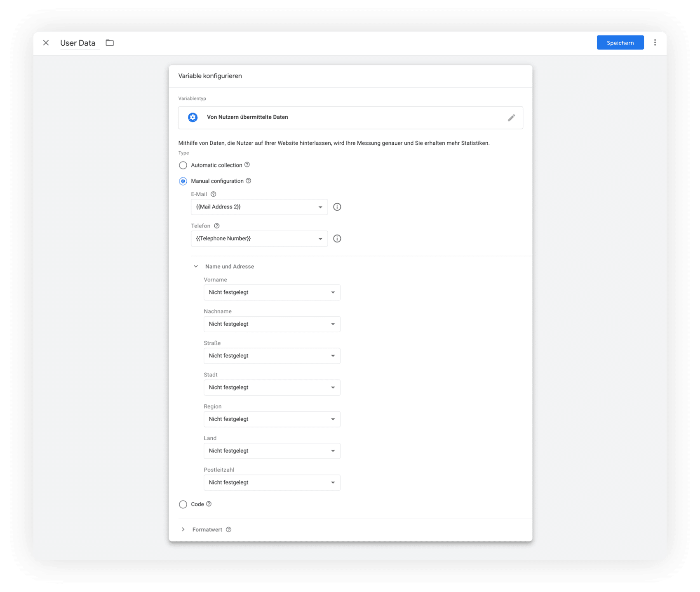Collapse the Name und Adresse section
This screenshot has width=700, height=592.
196,267
